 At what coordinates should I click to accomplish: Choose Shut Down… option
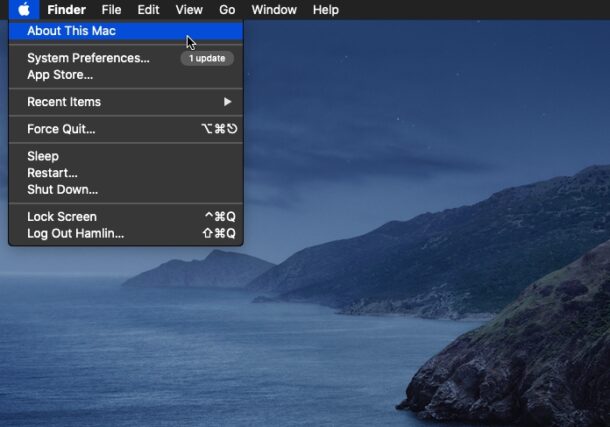126,189
